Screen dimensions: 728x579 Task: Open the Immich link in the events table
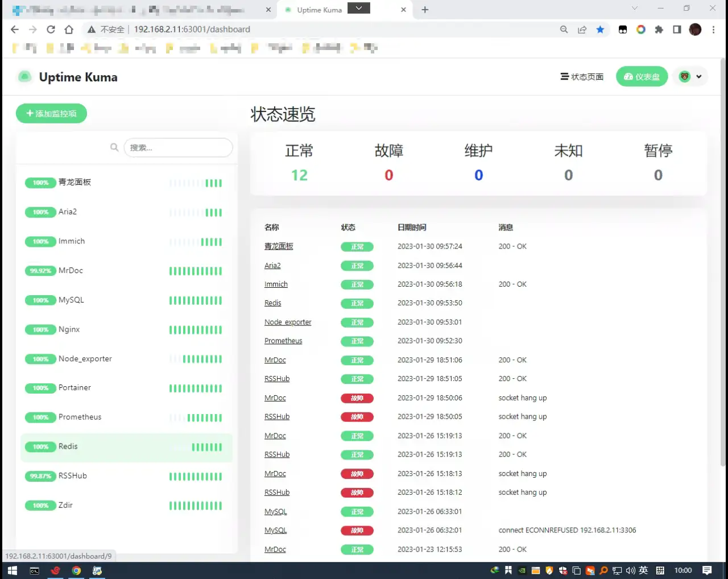tap(276, 284)
